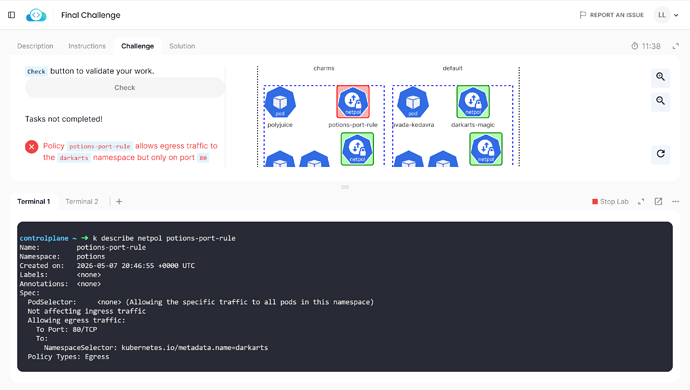The height and width of the screenshot is (390, 690).
Task: Select the avada-kedavra pod icon
Action: pyautogui.click(x=413, y=102)
